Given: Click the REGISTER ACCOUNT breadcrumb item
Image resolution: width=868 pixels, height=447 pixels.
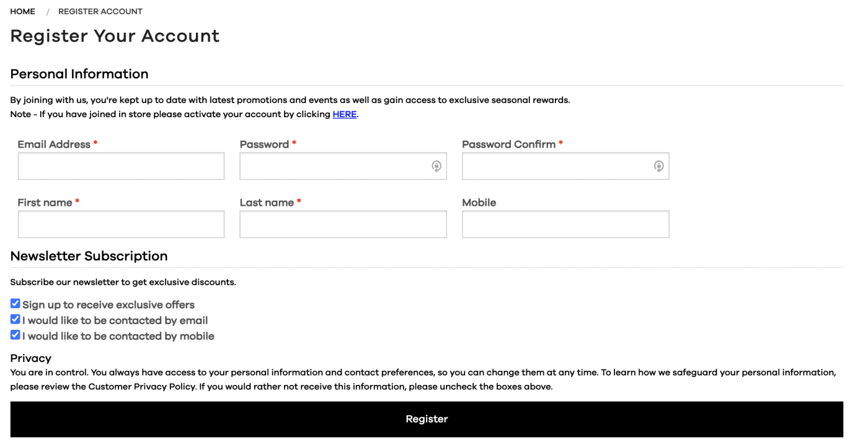Looking at the screenshot, I should pos(100,12).
